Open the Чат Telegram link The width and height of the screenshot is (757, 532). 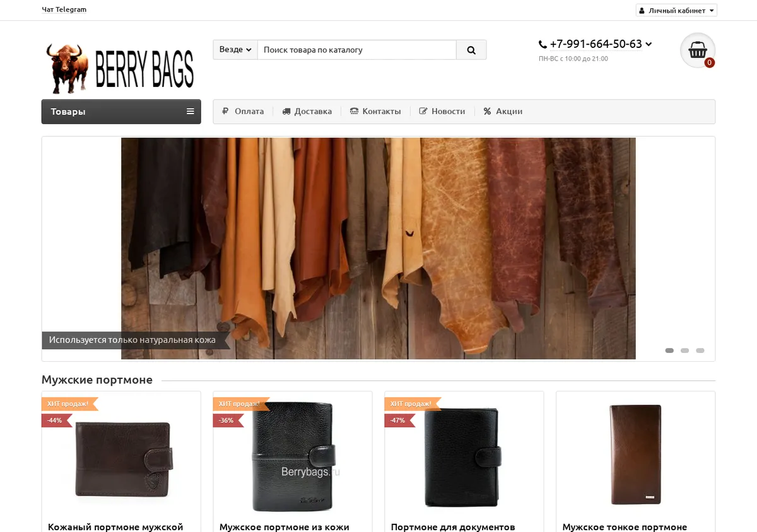[x=64, y=9]
